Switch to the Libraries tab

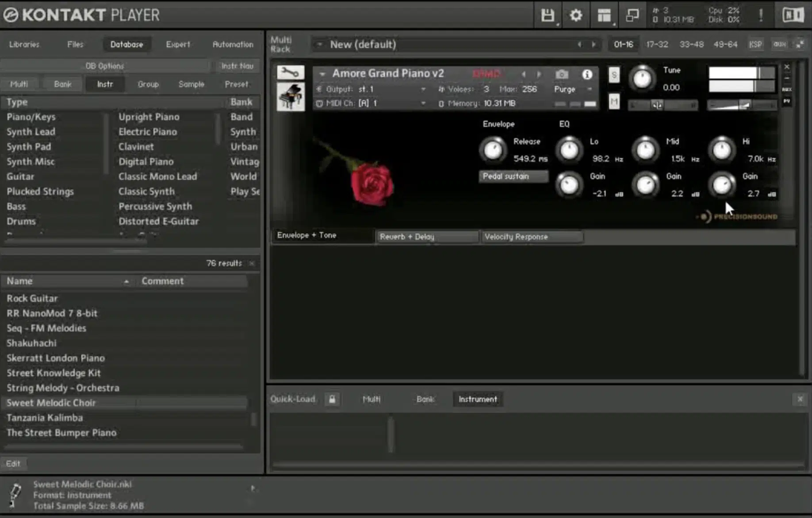24,44
